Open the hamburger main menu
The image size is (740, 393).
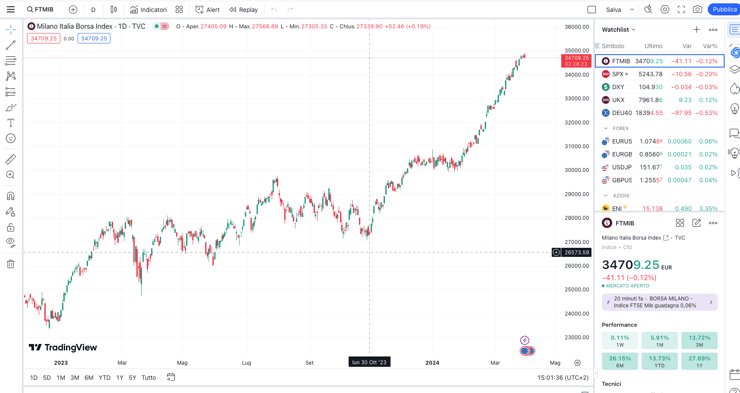click(10, 9)
